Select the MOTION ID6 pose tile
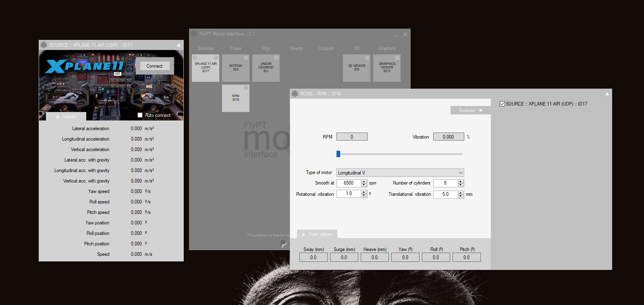Viewport: 644px width, 305px height. coord(236,68)
